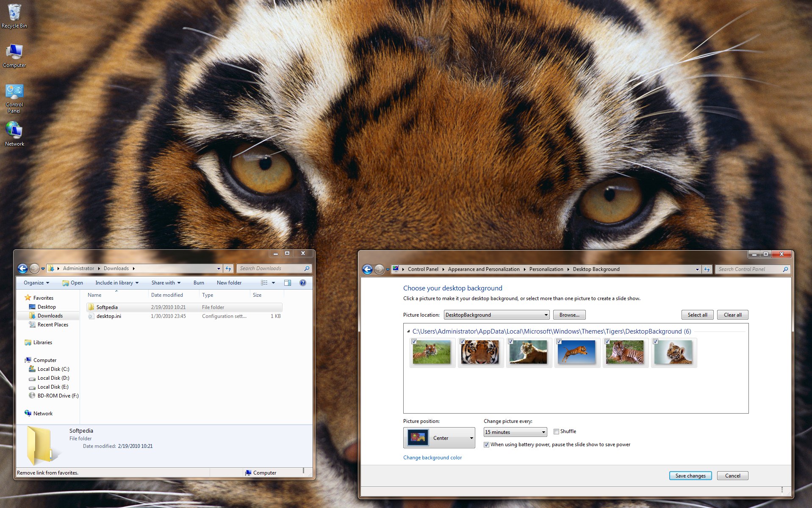
Task: Click Burn in the Explorer toolbar
Action: pos(199,283)
